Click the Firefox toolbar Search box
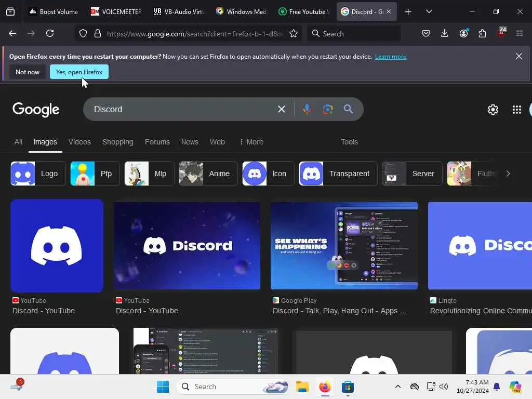Viewport: 532px width, 399px height. (354, 34)
